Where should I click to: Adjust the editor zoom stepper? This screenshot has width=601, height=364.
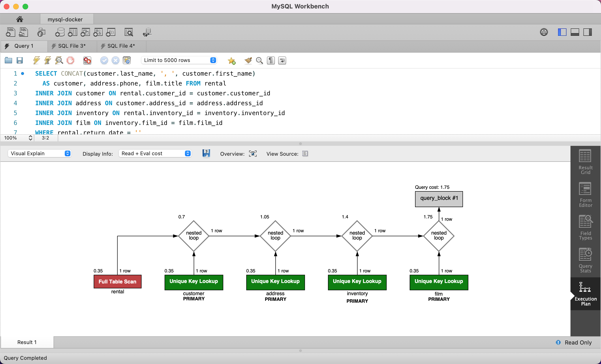tap(30, 138)
